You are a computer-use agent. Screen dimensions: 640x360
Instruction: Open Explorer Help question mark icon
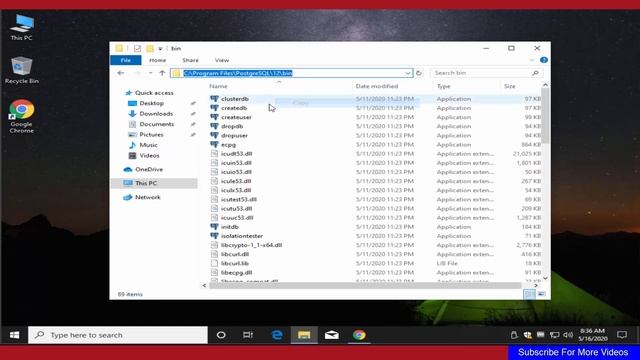[x=544, y=60]
